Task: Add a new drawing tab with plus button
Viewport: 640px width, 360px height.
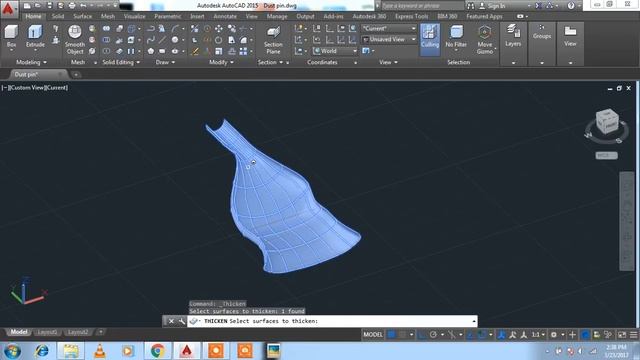Action: coord(76,75)
